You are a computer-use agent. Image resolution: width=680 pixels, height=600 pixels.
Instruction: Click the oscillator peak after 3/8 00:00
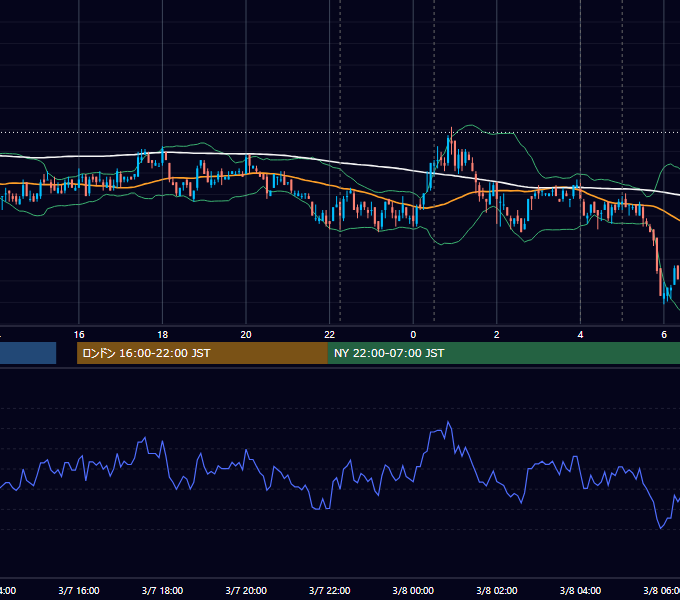[x=448, y=422]
